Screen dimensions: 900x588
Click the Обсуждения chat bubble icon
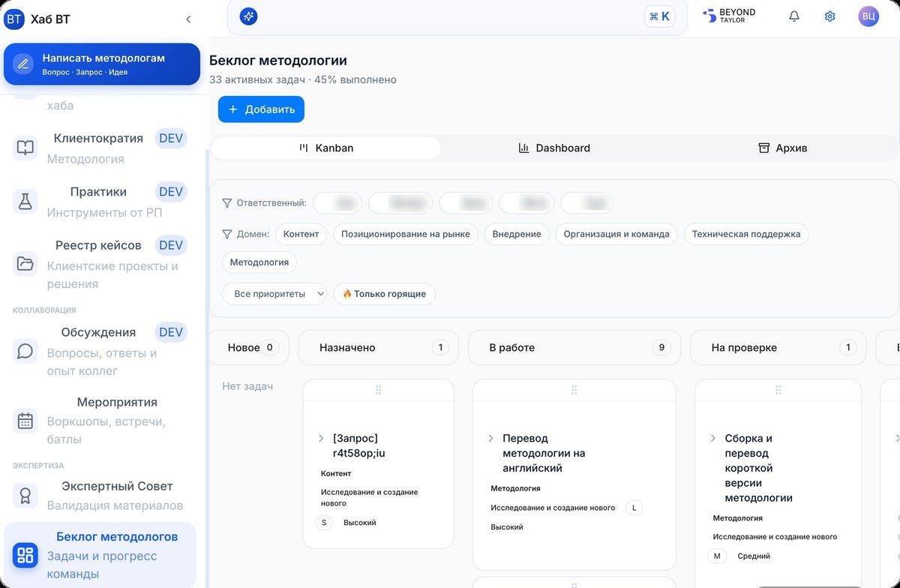pos(25,351)
